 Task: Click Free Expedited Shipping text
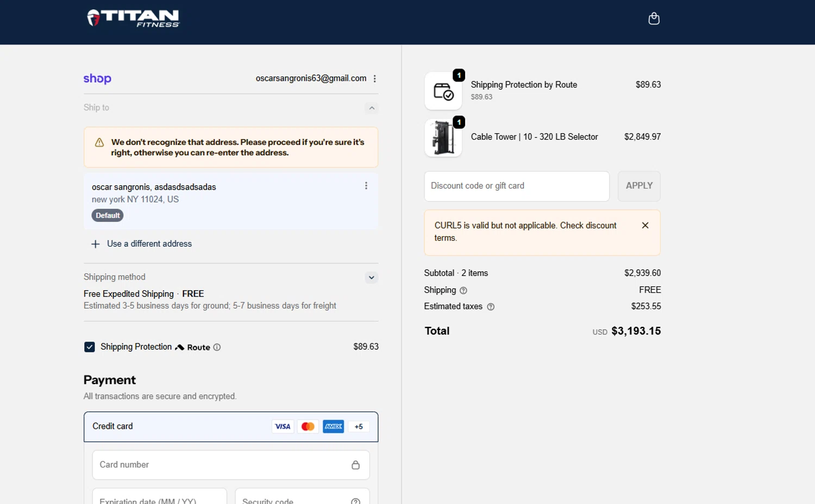pyautogui.click(x=129, y=294)
